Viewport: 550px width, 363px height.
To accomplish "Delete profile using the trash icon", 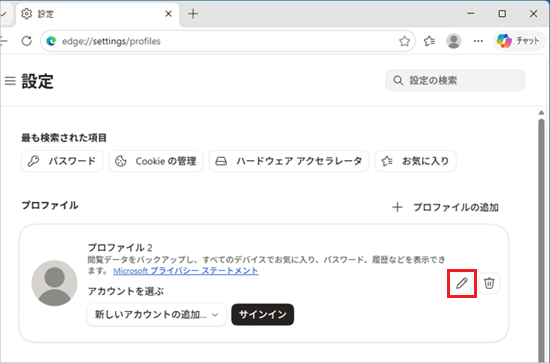I will tap(489, 283).
